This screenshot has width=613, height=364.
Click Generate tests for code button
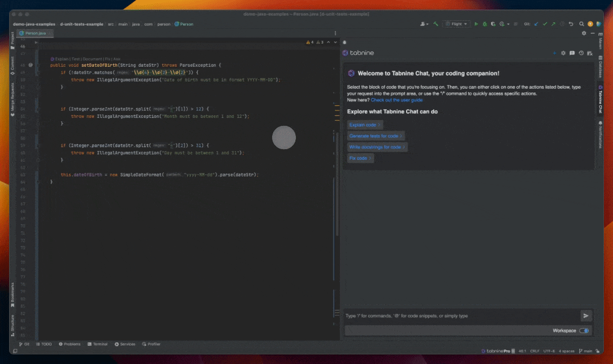(x=376, y=136)
